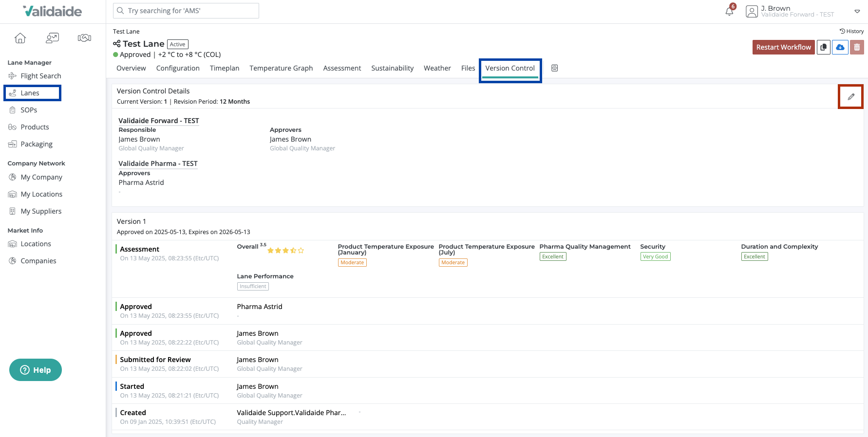Image resolution: width=868 pixels, height=437 pixels.
Task: Click the Test Lane share icon in title
Action: click(x=117, y=44)
